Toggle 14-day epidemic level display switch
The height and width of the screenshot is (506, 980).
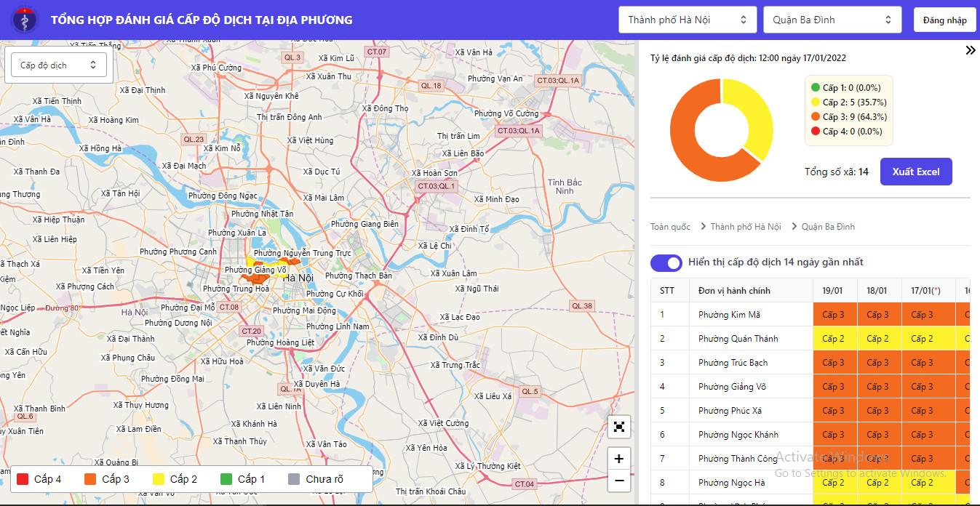[666, 262]
